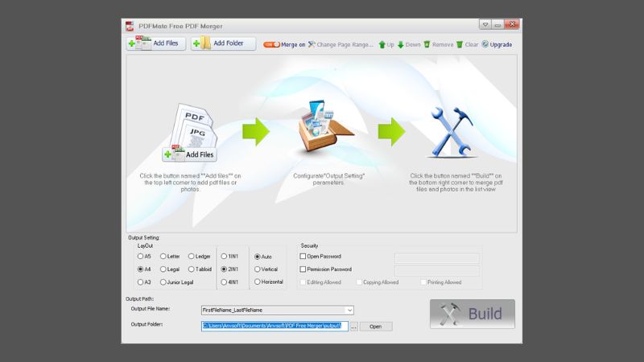
Task: Click the Add Files toolbar button
Action: tap(155, 43)
